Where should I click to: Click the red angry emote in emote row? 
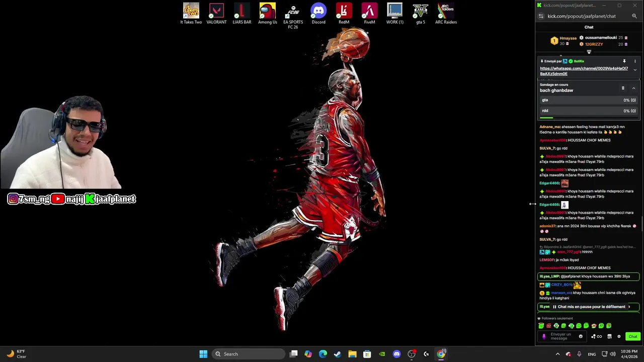click(549, 326)
